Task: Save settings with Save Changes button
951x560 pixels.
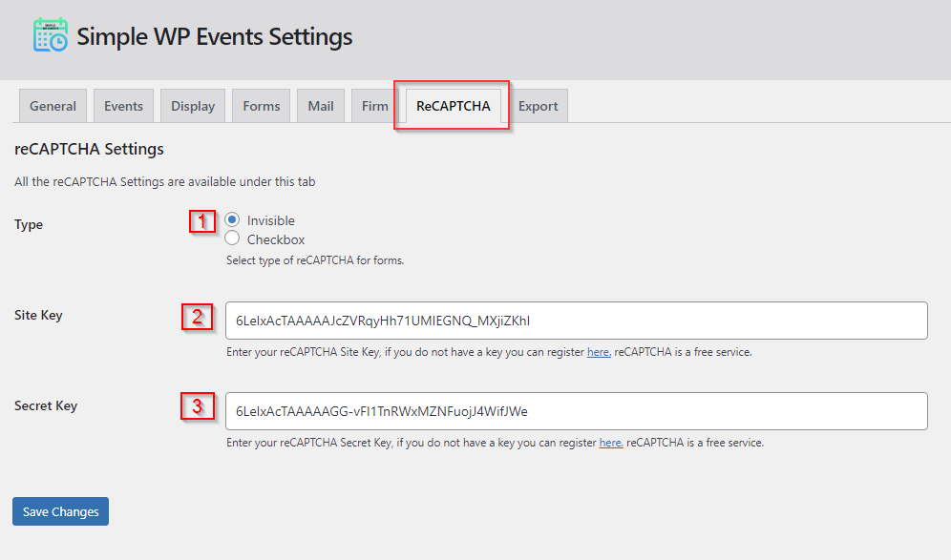Action: click(61, 511)
